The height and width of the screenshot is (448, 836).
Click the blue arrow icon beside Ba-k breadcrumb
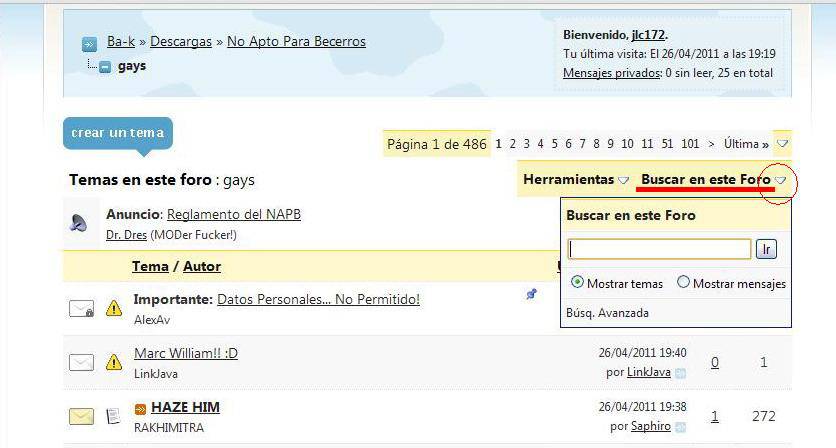90,44
